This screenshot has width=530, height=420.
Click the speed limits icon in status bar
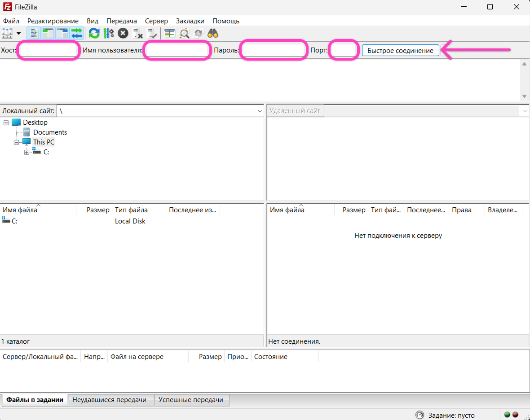click(420, 415)
